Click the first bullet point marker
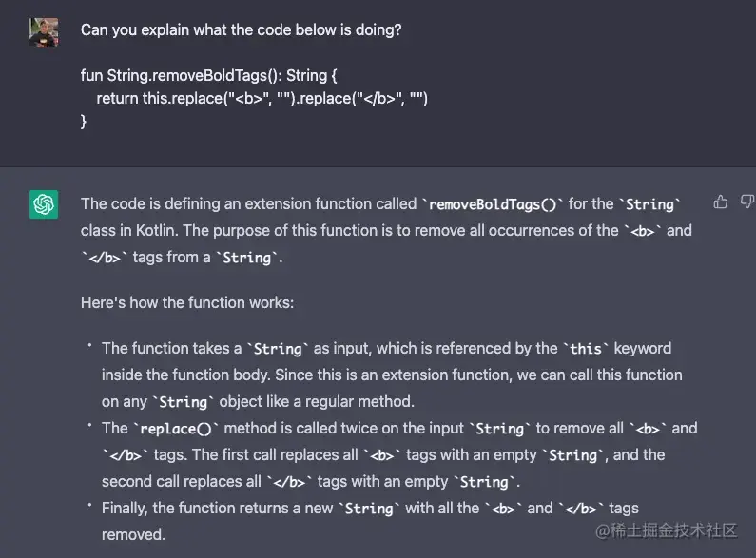This screenshot has width=756, height=558. click(x=89, y=344)
